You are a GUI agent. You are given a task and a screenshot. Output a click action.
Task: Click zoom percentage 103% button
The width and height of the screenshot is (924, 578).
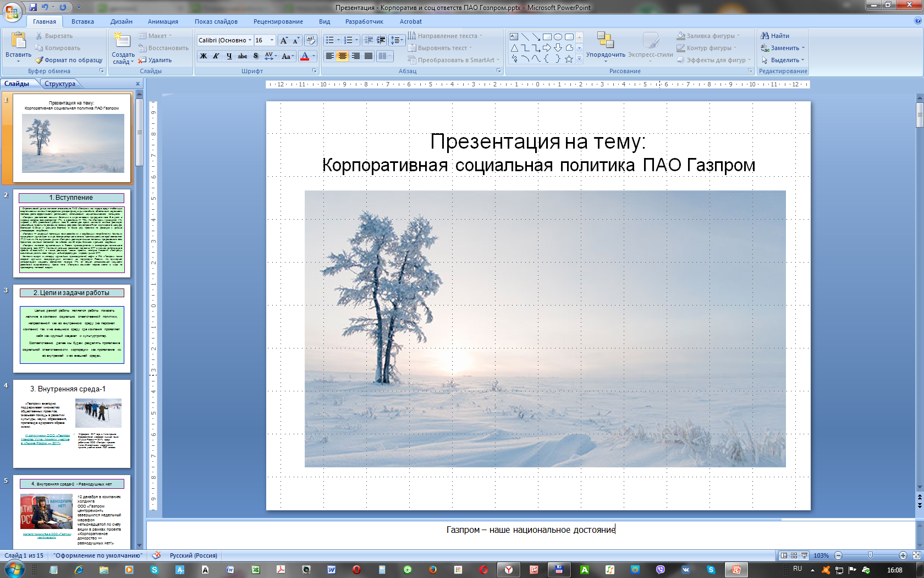coord(821,555)
